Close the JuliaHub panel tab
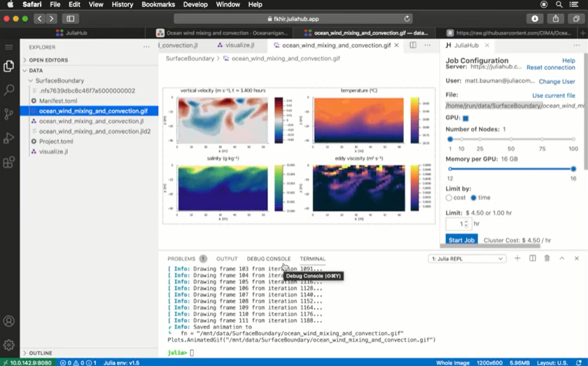This screenshot has width=588, height=366. click(486, 45)
